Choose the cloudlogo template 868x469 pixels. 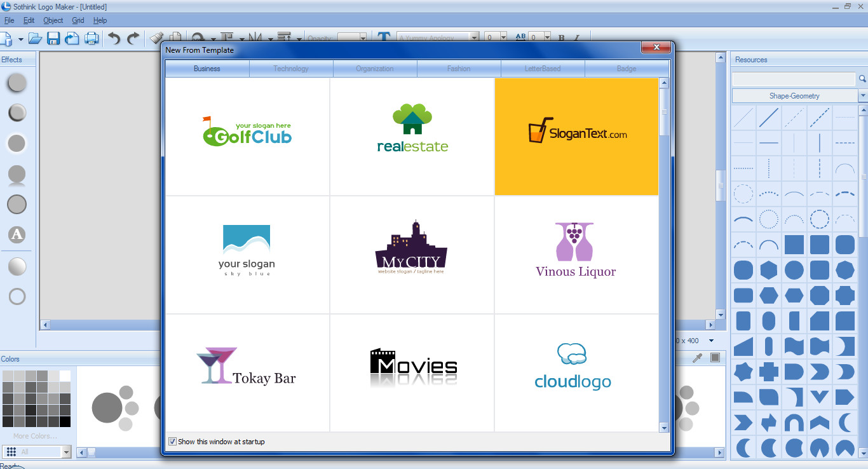pyautogui.click(x=576, y=373)
